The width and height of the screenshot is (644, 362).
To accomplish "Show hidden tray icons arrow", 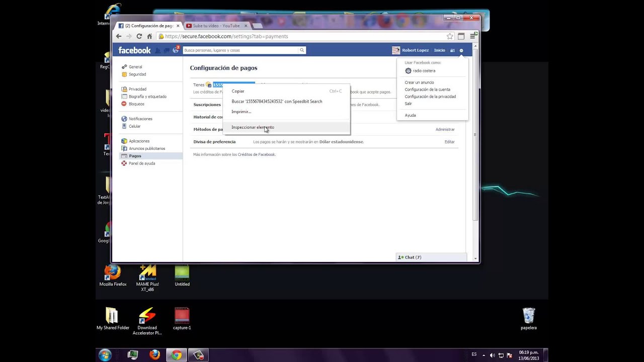I will (484, 355).
